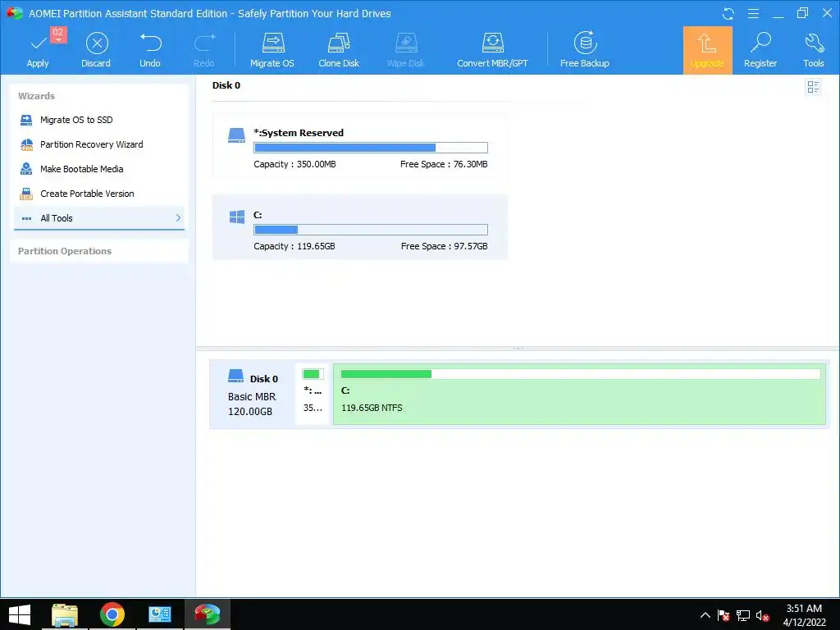
Task: Click the All Tools chevron arrow
Action: (x=178, y=218)
